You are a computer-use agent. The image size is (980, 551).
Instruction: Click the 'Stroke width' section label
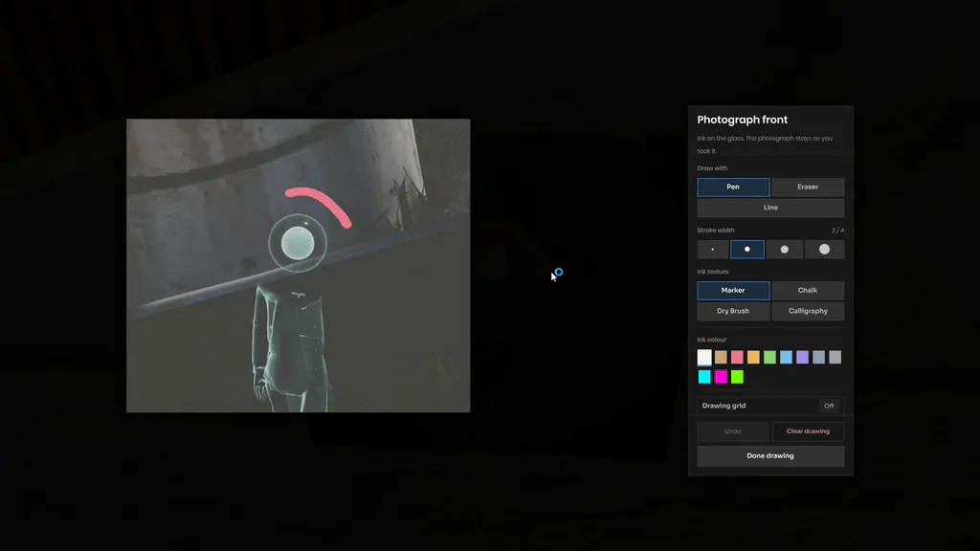click(716, 231)
